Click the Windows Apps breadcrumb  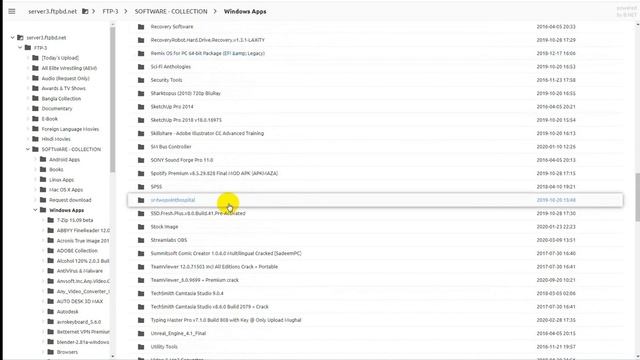tap(245, 11)
